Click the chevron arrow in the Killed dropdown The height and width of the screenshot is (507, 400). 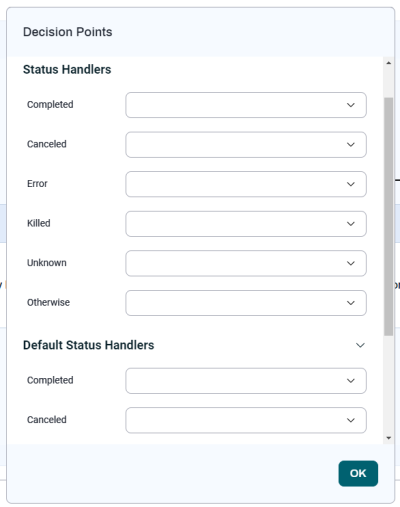click(x=351, y=224)
